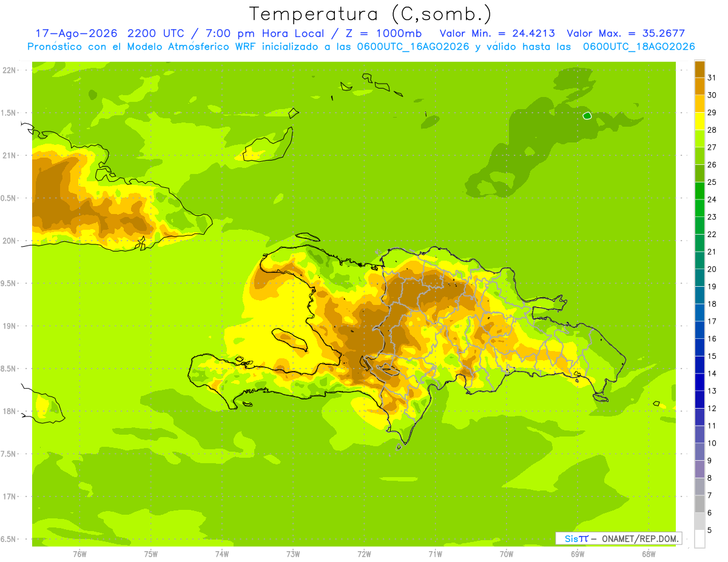The width and height of the screenshot is (728, 562).
Task: Click the '68W' longitude label
Action: (649, 554)
